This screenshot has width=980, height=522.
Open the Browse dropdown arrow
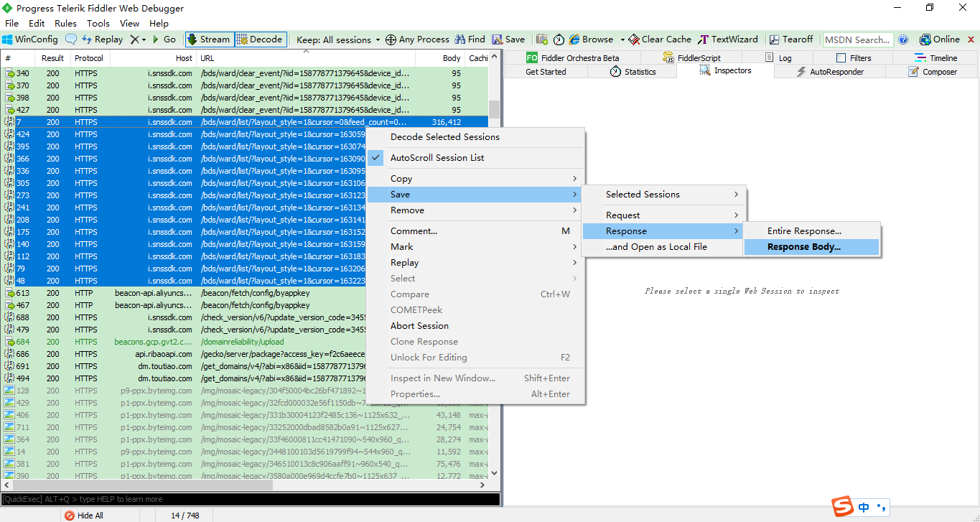(622, 39)
